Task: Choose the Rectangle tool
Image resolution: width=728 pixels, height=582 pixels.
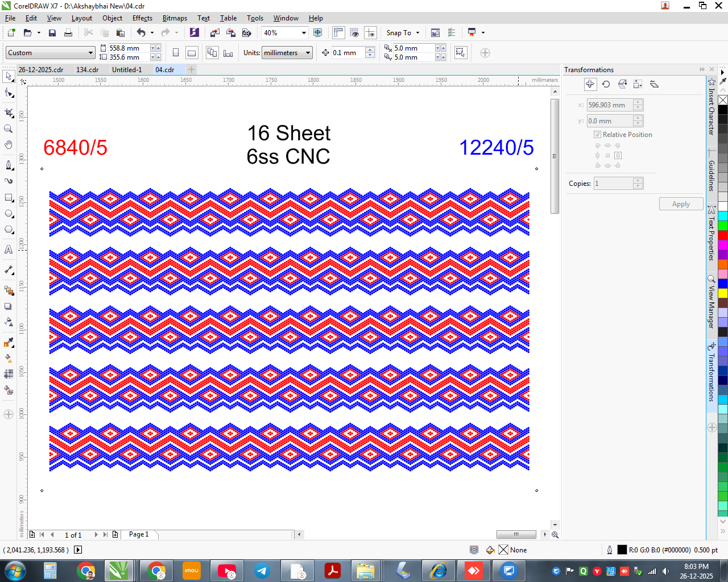Action: point(9,198)
